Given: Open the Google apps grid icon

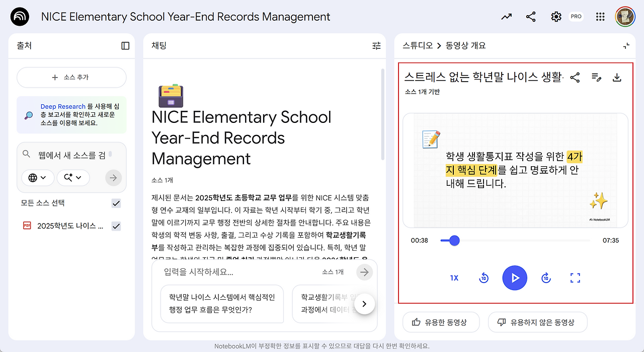Looking at the screenshot, I should (600, 17).
